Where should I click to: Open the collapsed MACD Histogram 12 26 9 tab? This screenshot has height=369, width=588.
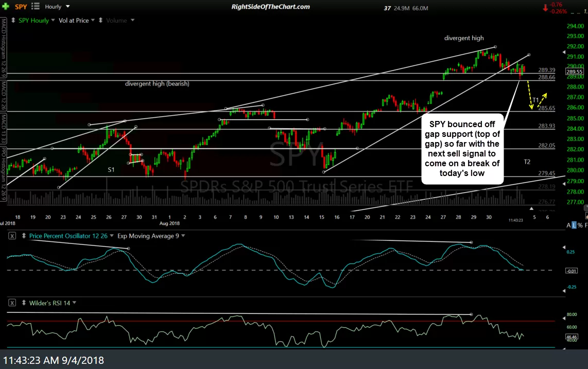pos(4,48)
